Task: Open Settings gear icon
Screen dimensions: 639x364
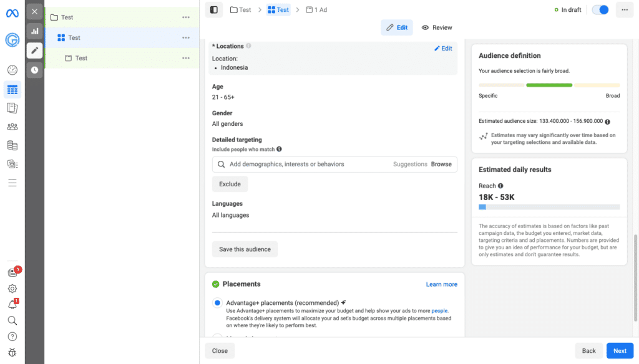Action: point(12,289)
